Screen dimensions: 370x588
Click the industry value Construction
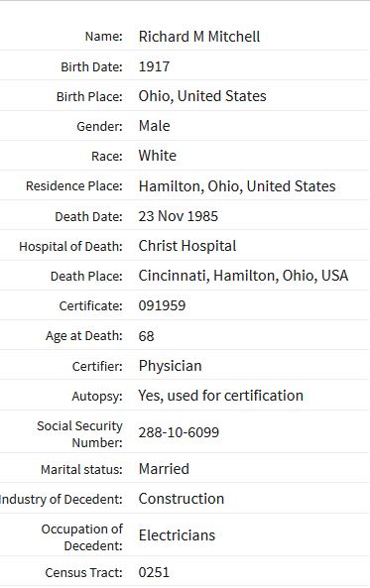pyautogui.click(x=182, y=499)
